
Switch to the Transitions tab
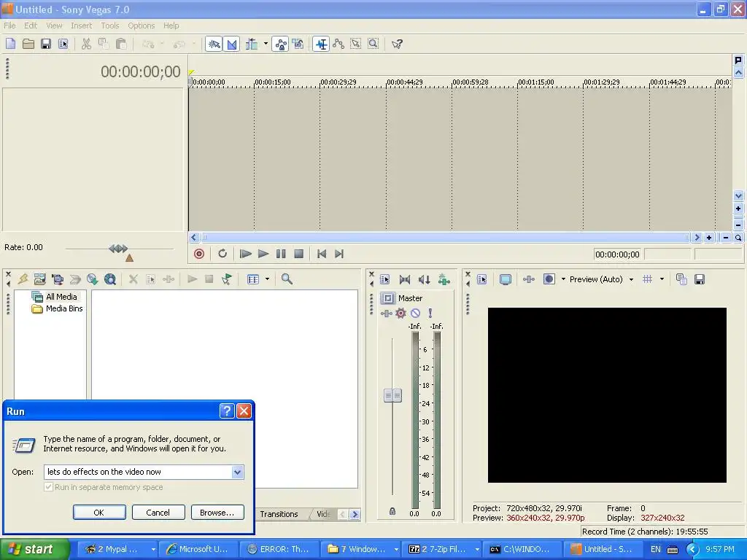click(x=279, y=514)
